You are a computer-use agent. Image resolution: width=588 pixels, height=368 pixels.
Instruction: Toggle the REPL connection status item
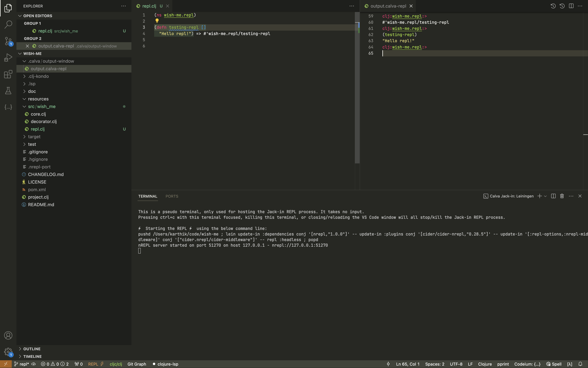click(96, 364)
